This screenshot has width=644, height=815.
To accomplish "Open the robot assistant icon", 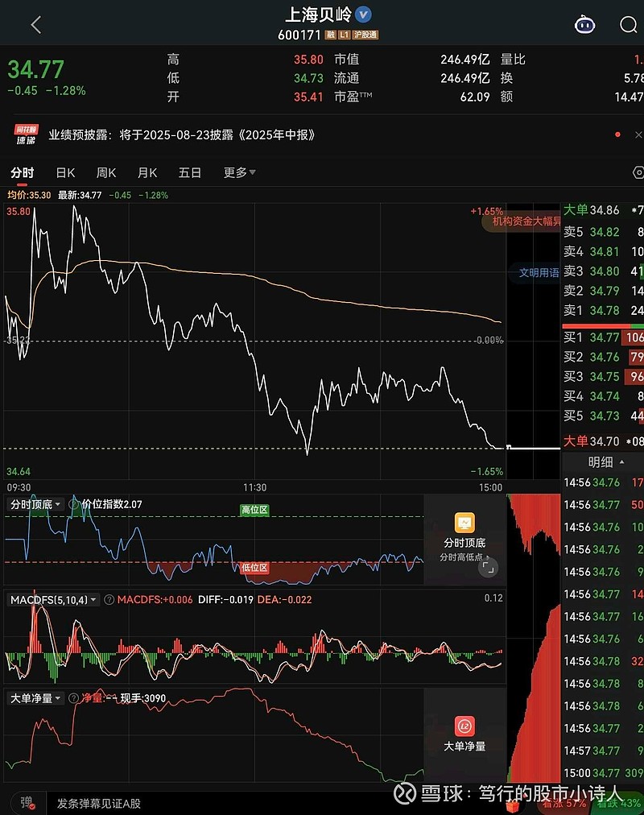I will coord(584,24).
